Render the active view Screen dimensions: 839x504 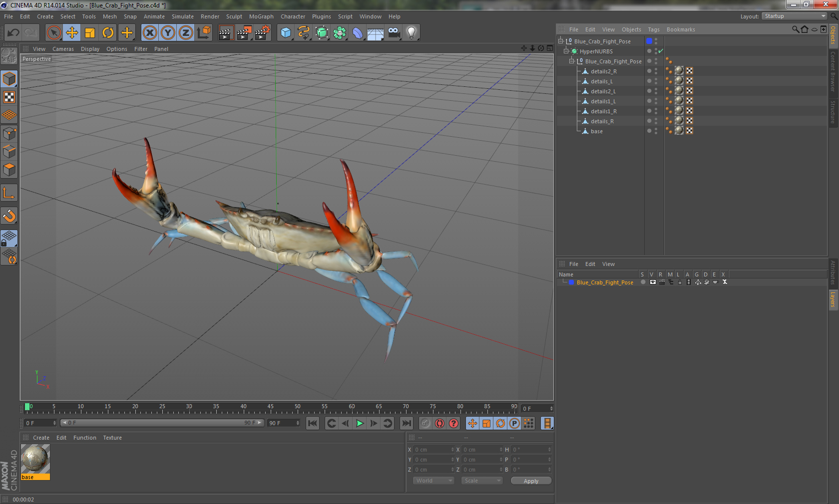(226, 33)
